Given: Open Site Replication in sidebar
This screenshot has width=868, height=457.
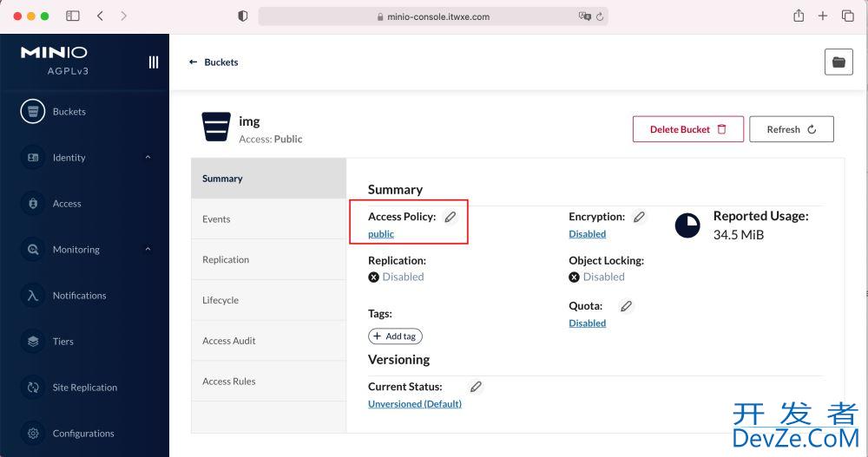Looking at the screenshot, I should (85, 388).
